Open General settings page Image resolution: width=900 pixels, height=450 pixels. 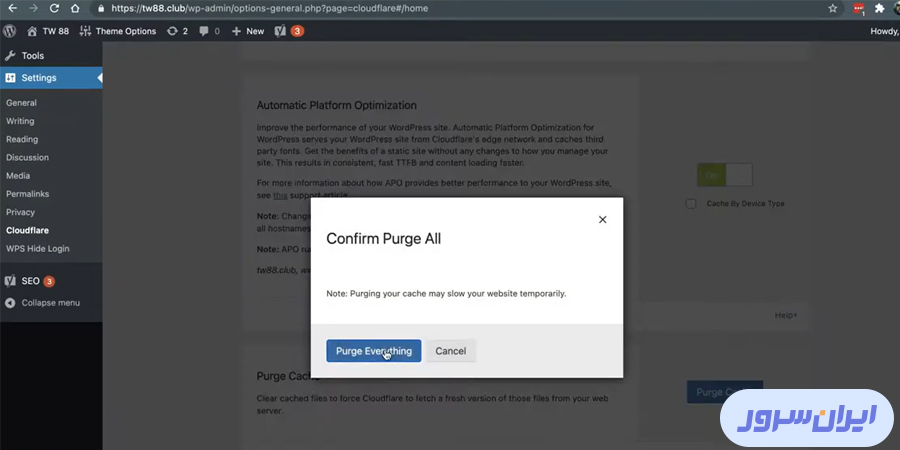21,103
